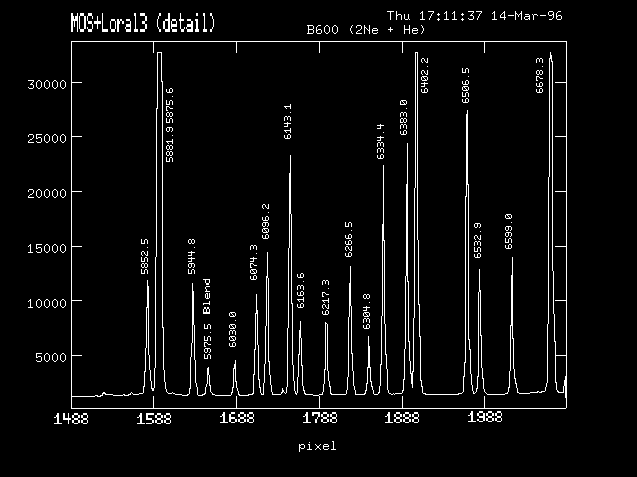This screenshot has width=637, height=477.
Task: Click the timestamp Thu 17:11:37 14-Mar-96
Action: point(474,16)
